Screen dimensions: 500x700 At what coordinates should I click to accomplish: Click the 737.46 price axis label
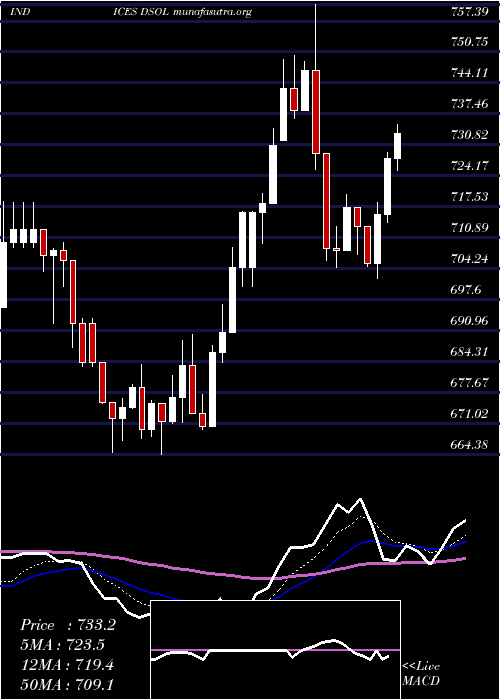[469, 104]
